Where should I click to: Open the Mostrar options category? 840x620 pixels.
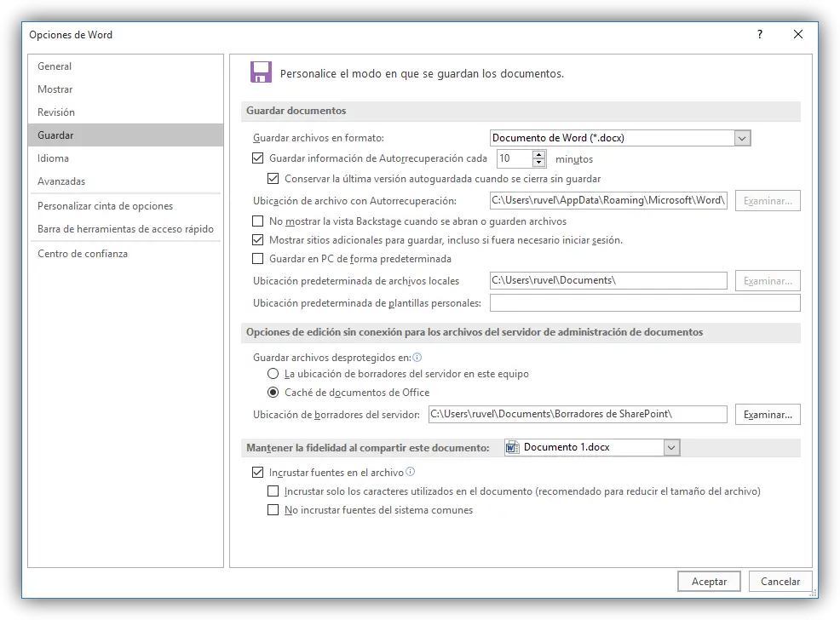[125, 89]
